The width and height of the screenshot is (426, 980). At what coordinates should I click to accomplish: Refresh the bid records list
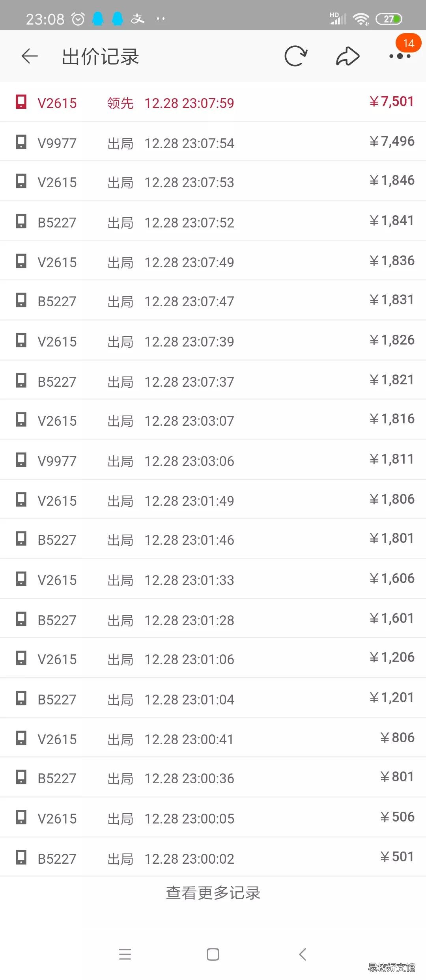pyautogui.click(x=296, y=56)
